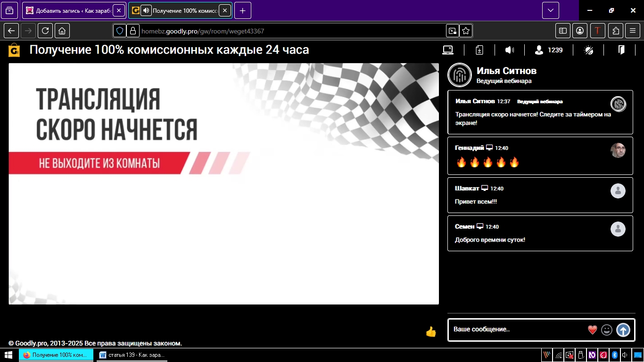644x362 pixels.
Task: Open the Word document 'статья 139' in taskbar
Action: pyautogui.click(x=132, y=355)
